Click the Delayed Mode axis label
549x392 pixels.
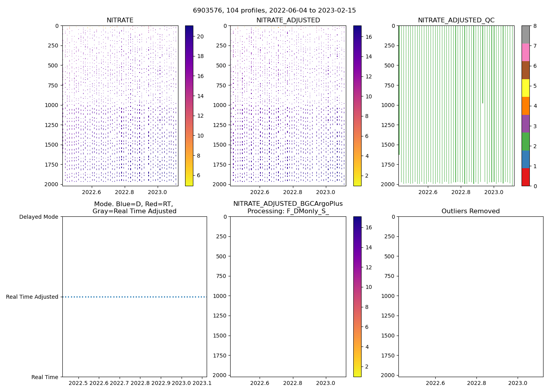[38, 217]
